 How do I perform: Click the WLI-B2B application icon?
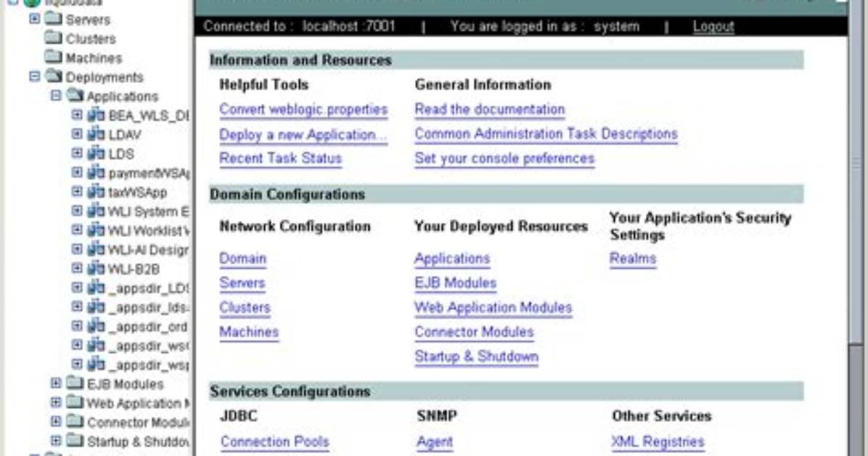click(x=96, y=268)
